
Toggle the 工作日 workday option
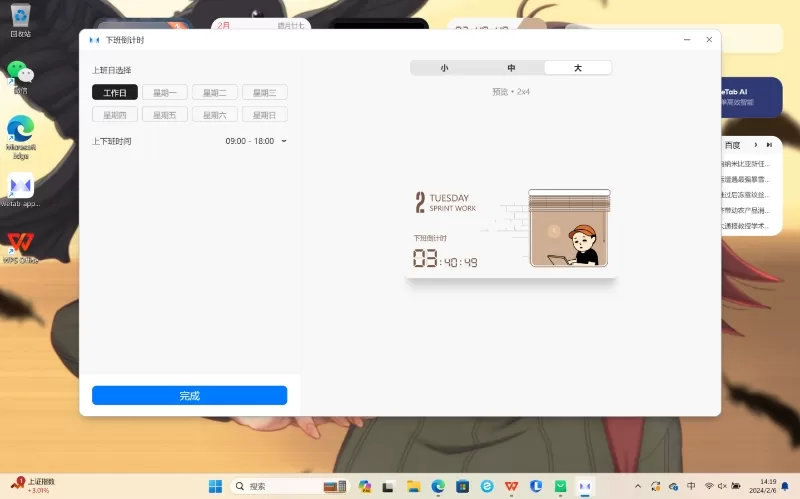click(x=115, y=92)
